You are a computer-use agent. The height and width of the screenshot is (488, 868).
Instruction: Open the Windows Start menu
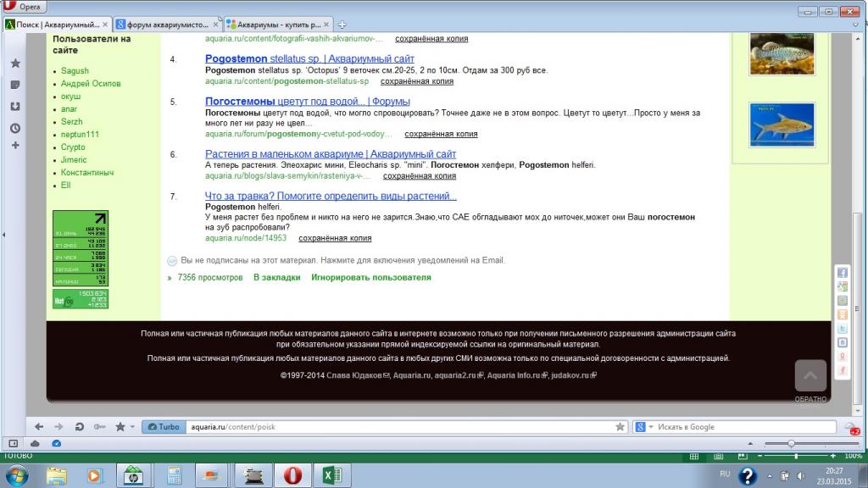coord(17,476)
